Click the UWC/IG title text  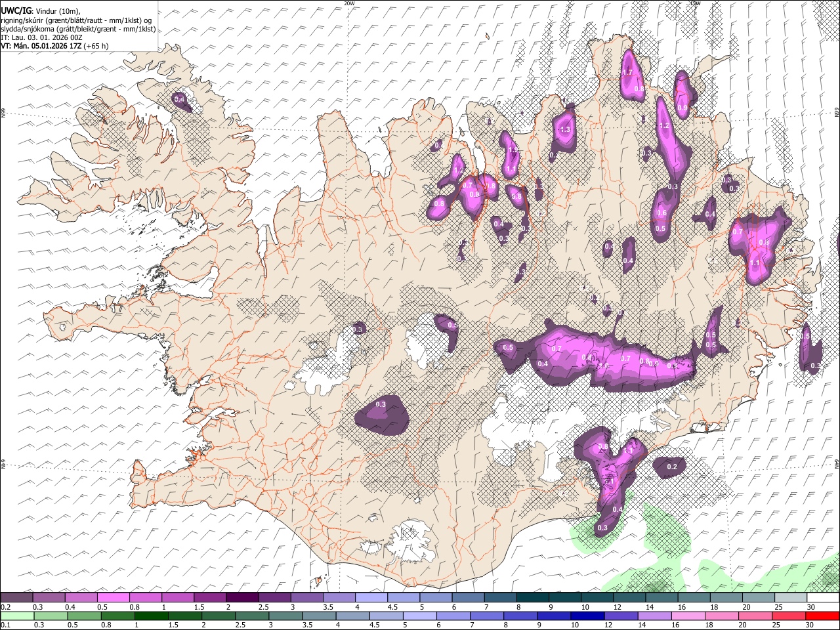coord(16,10)
